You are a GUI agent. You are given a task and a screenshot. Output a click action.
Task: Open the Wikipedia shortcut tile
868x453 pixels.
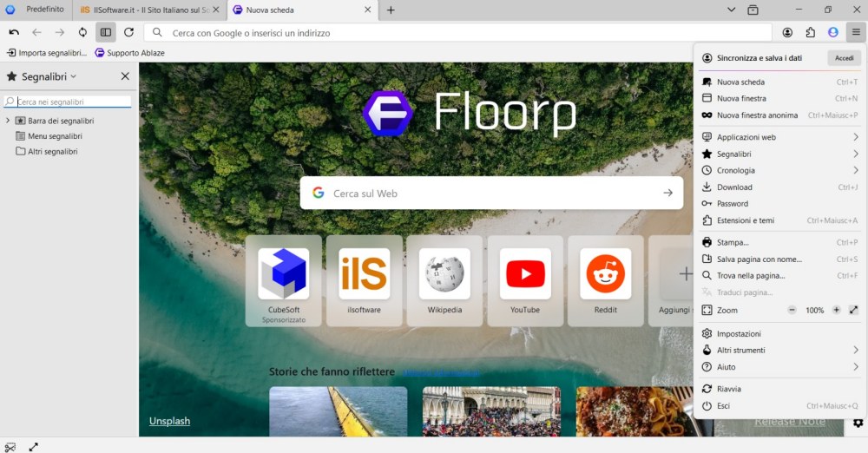[x=444, y=281]
